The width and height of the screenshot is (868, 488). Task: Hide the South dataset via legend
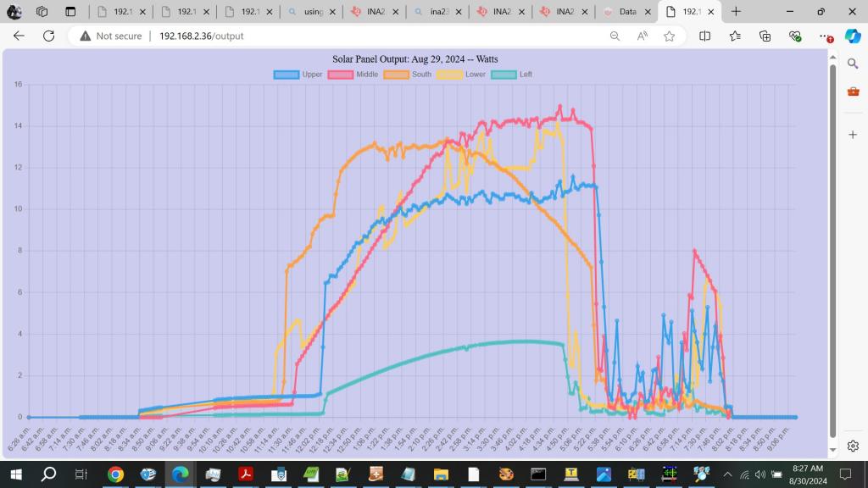coord(396,75)
